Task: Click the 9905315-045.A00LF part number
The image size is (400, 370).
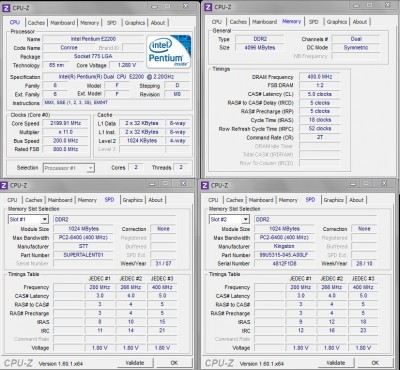Action: click(284, 255)
